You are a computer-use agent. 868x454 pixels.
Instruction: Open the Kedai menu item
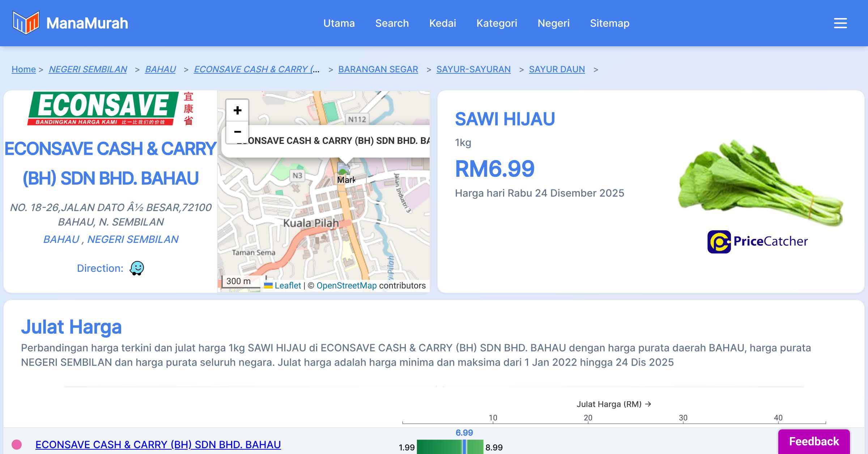point(442,23)
